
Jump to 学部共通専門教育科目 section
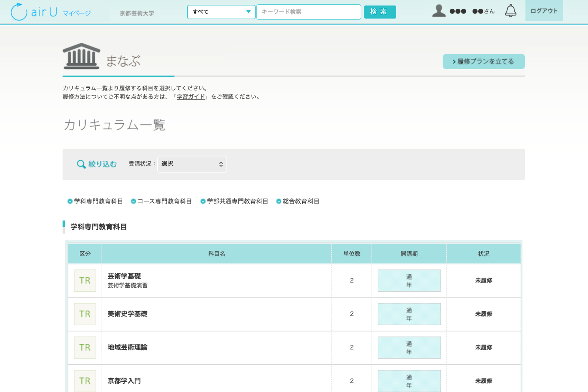click(x=237, y=202)
